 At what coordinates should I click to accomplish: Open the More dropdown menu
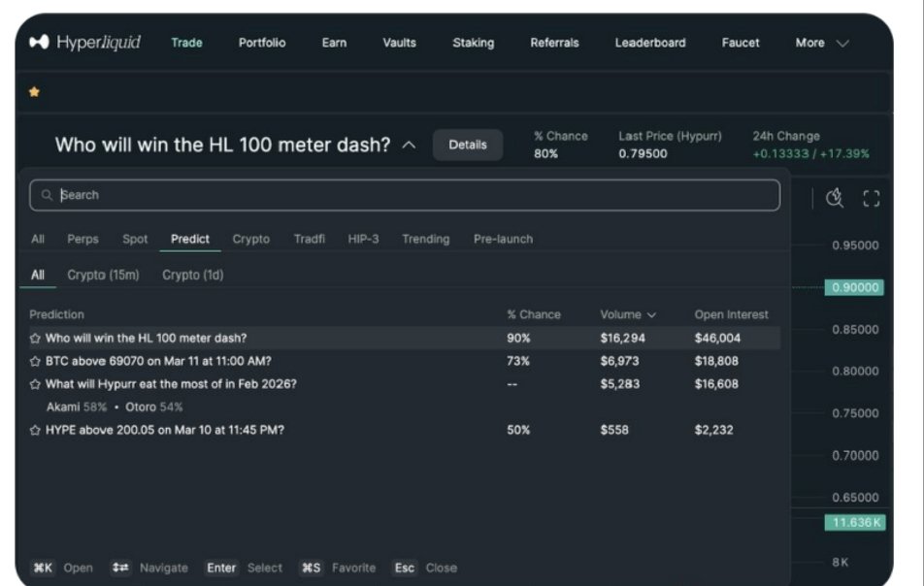tap(822, 43)
